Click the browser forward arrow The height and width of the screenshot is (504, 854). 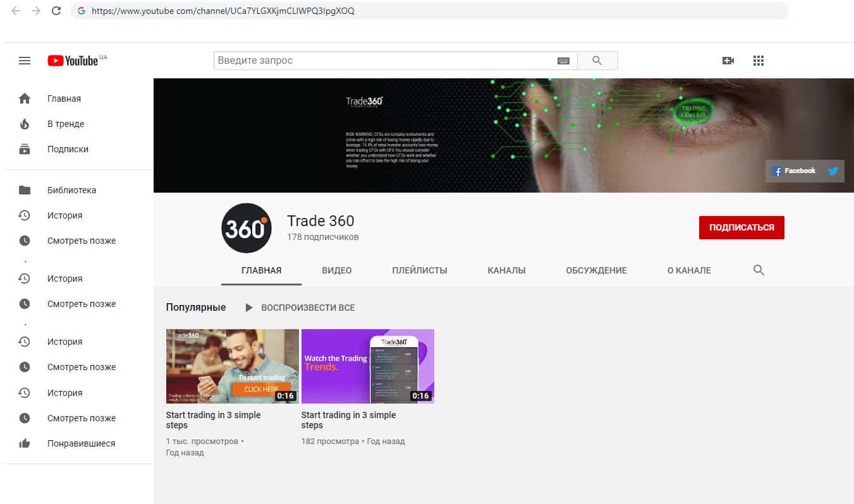point(36,11)
